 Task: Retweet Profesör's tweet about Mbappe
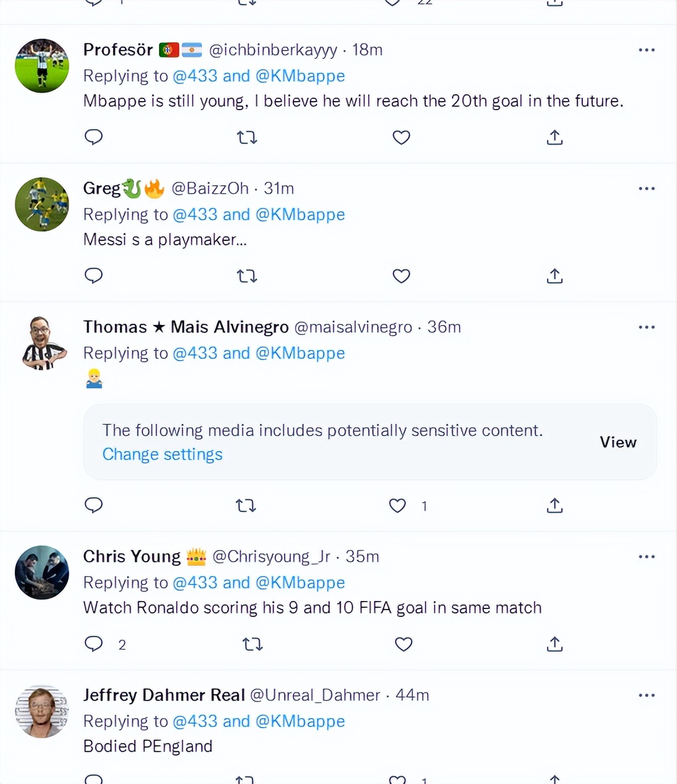247,137
